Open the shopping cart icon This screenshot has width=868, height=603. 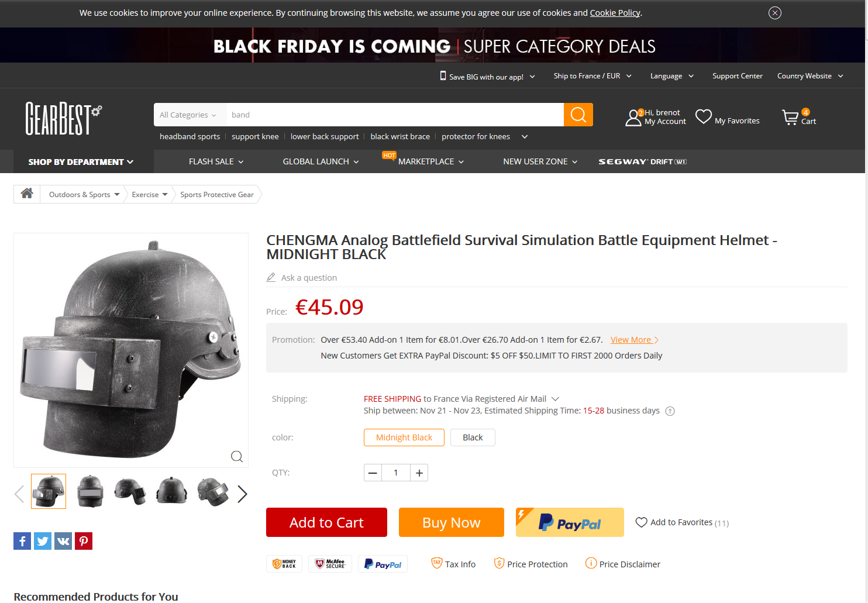click(x=790, y=118)
